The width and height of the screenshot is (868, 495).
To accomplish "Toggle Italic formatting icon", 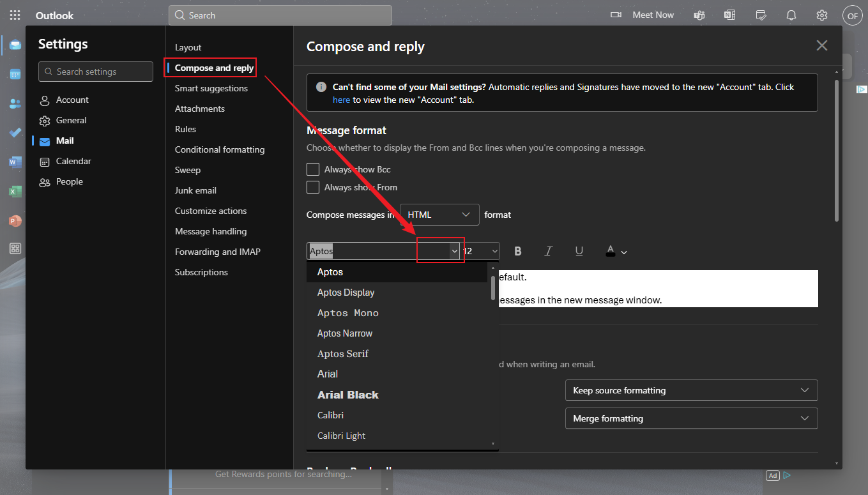I will pos(548,252).
